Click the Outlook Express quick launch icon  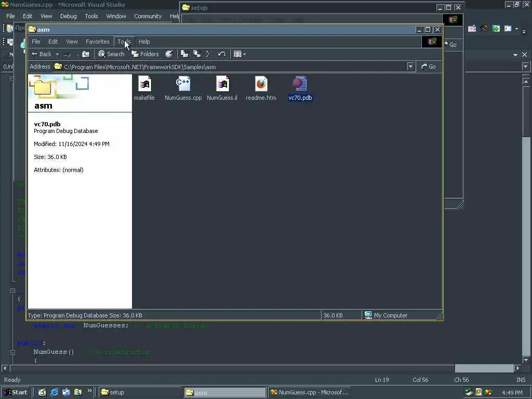66,392
